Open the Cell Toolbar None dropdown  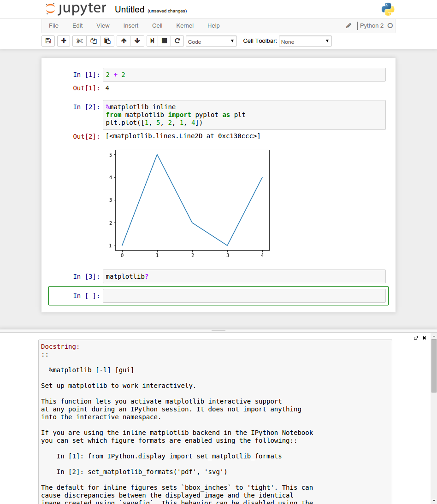305,41
